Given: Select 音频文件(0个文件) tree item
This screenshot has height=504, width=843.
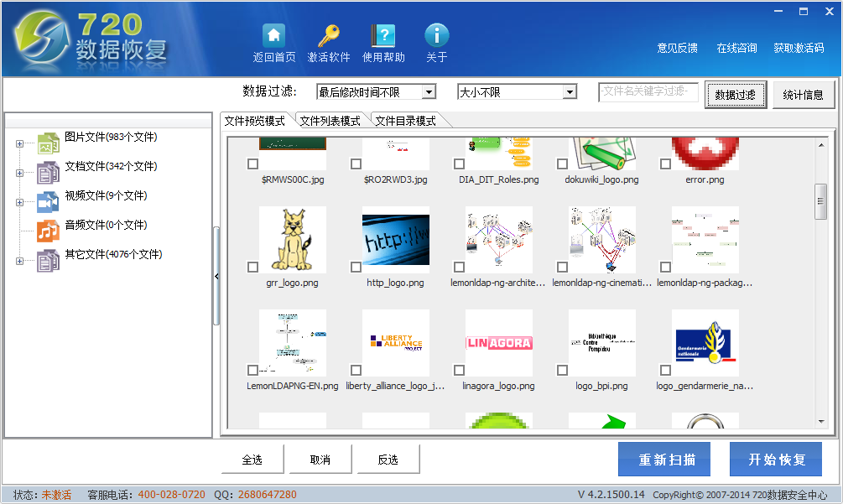Looking at the screenshot, I should click(106, 225).
